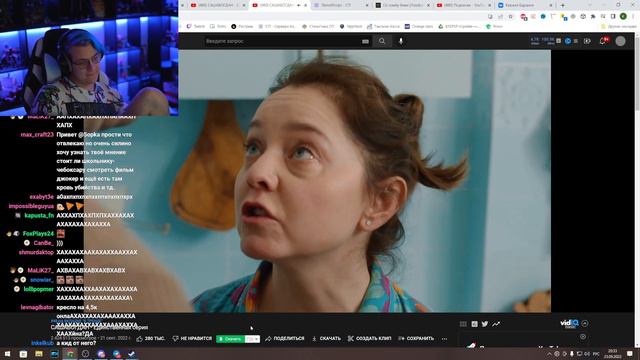Viewport: 640px width, 360px height.
Task: Open YouTube notifications bell
Action: pos(603,41)
